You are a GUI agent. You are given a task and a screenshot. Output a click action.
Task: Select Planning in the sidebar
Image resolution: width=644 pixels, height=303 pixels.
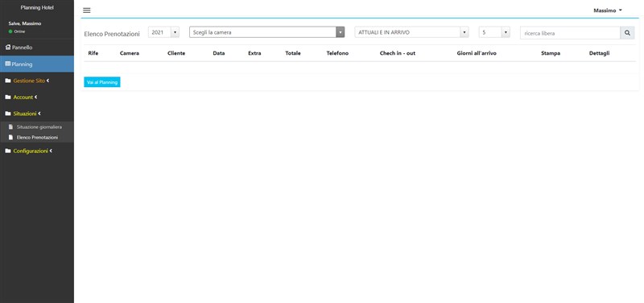(37, 64)
